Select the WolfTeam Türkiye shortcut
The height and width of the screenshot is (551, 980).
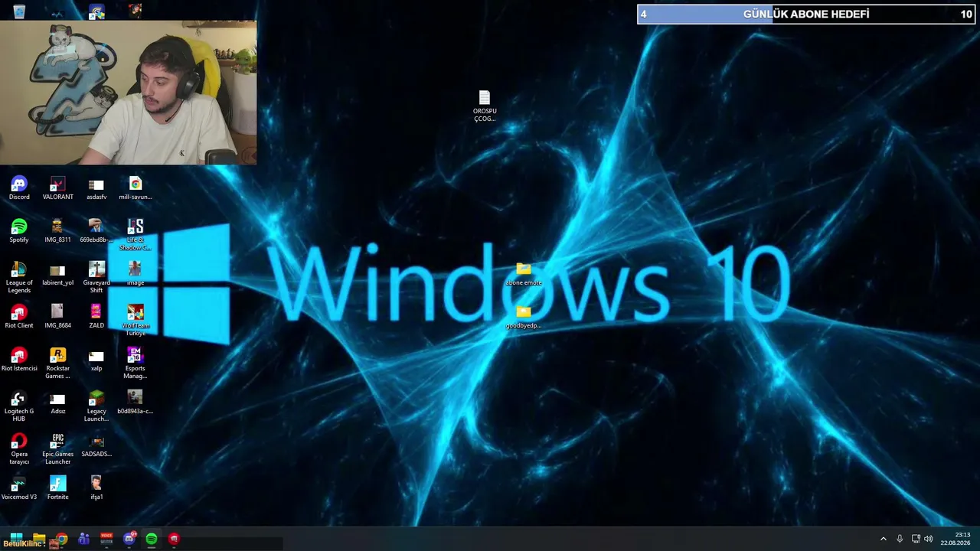(136, 321)
